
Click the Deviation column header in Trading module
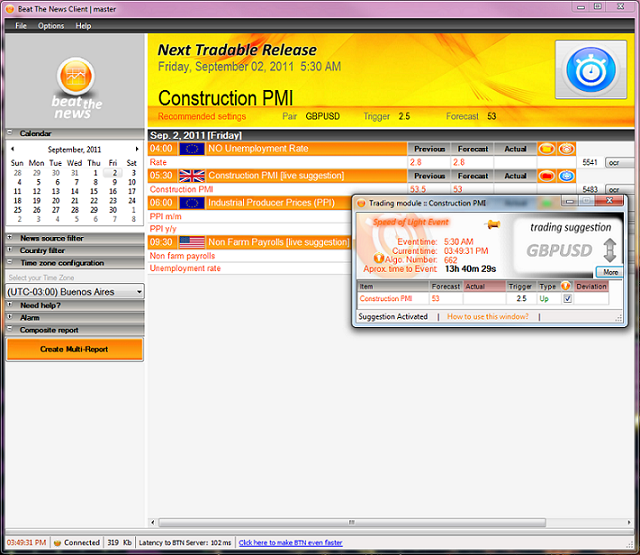click(591, 286)
